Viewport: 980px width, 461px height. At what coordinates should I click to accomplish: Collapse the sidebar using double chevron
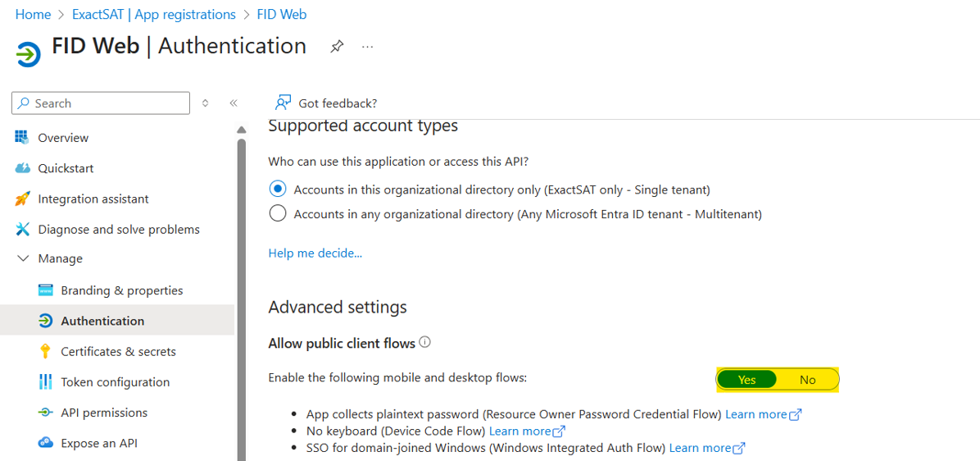pos(234,103)
